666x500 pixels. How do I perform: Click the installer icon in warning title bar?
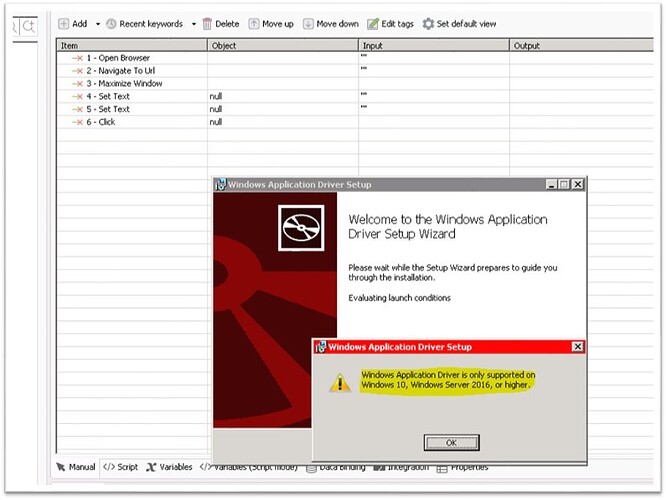pos(321,347)
